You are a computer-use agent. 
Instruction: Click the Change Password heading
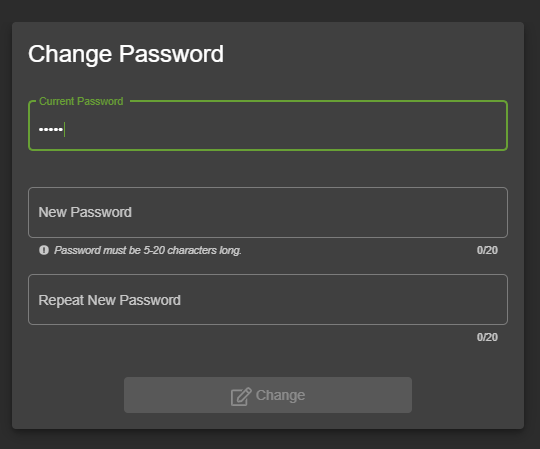(x=126, y=54)
